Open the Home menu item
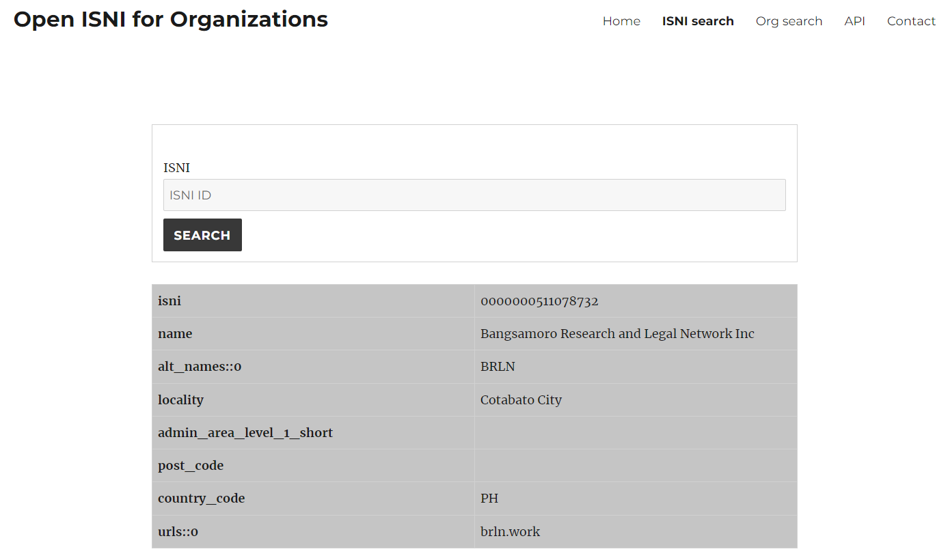This screenshot has width=950, height=560. [621, 21]
